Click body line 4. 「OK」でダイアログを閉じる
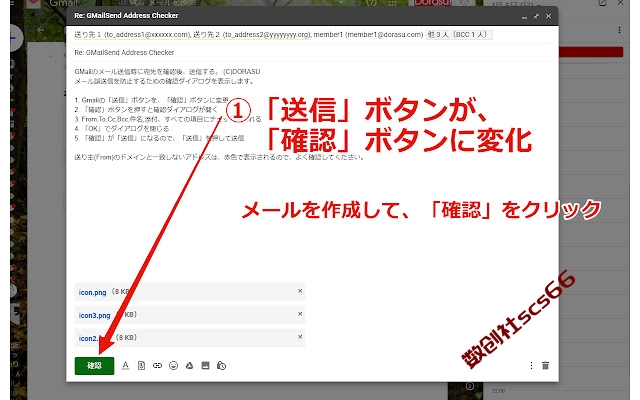 click(x=122, y=129)
